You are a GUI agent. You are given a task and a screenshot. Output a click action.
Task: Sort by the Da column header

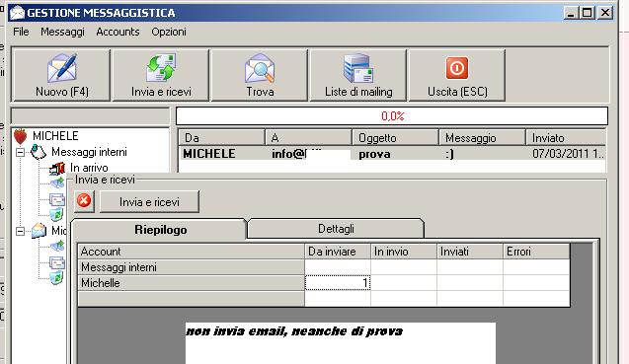[x=221, y=138]
